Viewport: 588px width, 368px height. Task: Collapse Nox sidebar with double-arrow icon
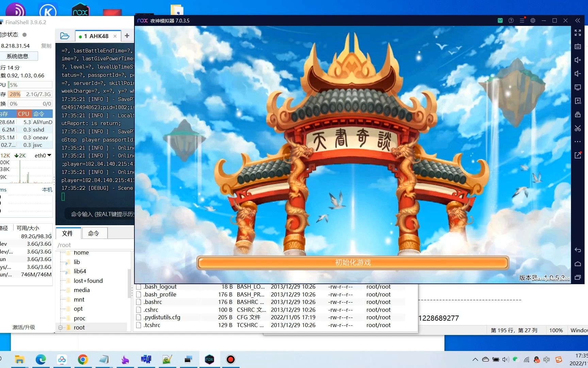pyautogui.click(x=577, y=20)
